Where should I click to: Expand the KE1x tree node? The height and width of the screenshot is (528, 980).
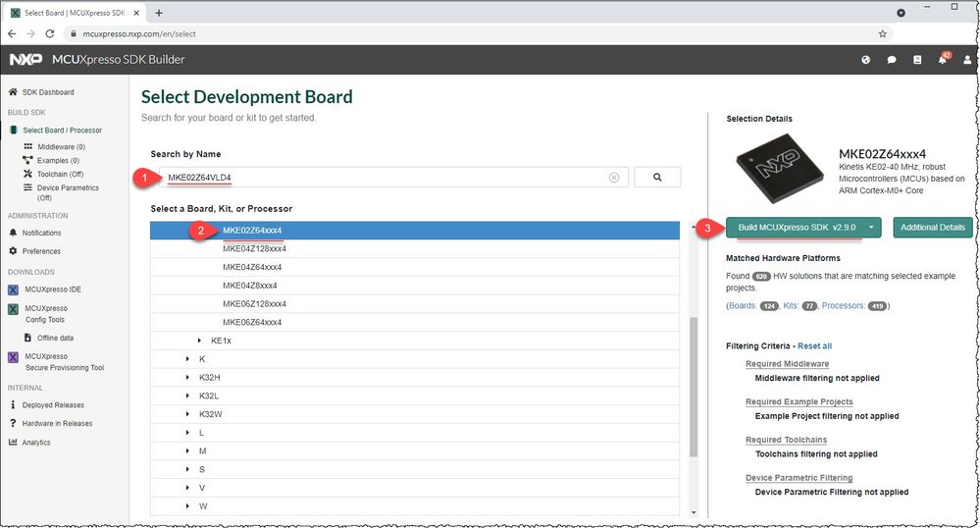point(199,341)
